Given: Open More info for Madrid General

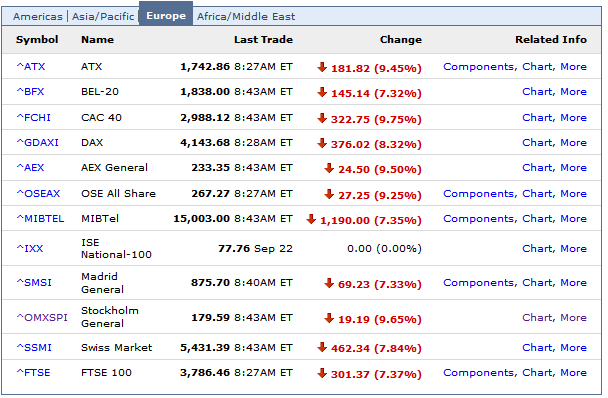Looking at the screenshot, I should 573,283.
